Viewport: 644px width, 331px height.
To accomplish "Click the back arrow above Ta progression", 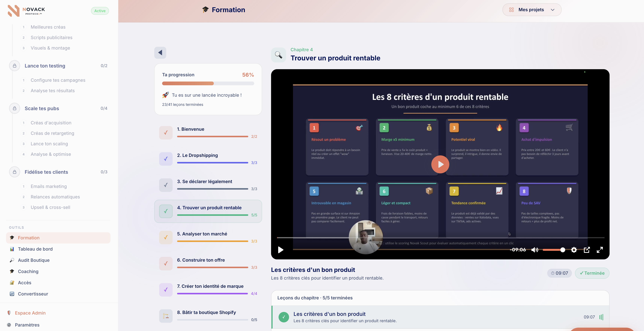I will pyautogui.click(x=160, y=53).
